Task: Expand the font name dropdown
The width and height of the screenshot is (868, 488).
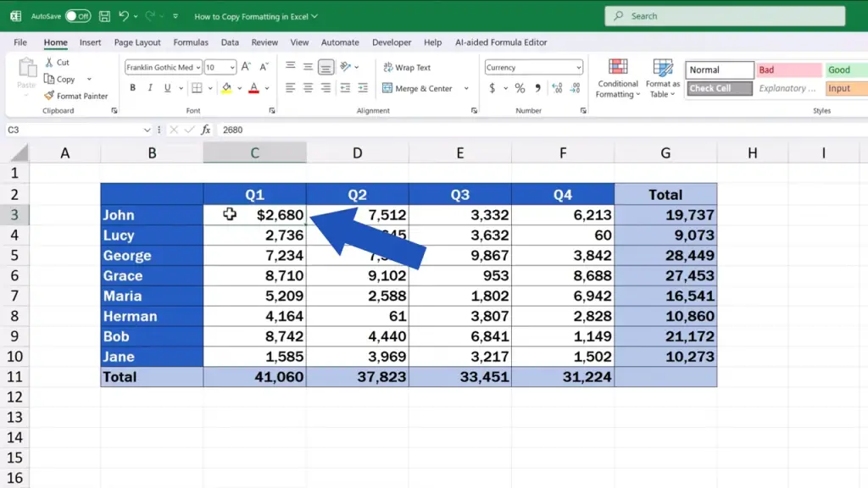Action: coord(198,68)
